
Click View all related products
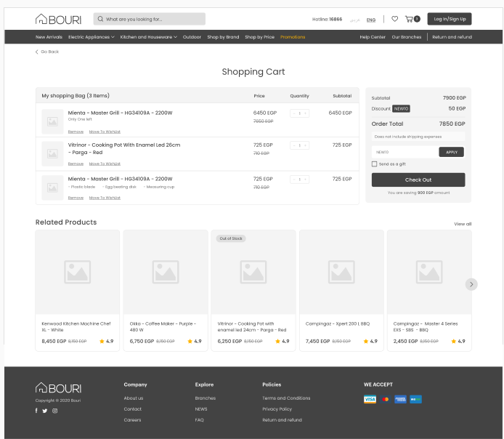click(x=463, y=224)
